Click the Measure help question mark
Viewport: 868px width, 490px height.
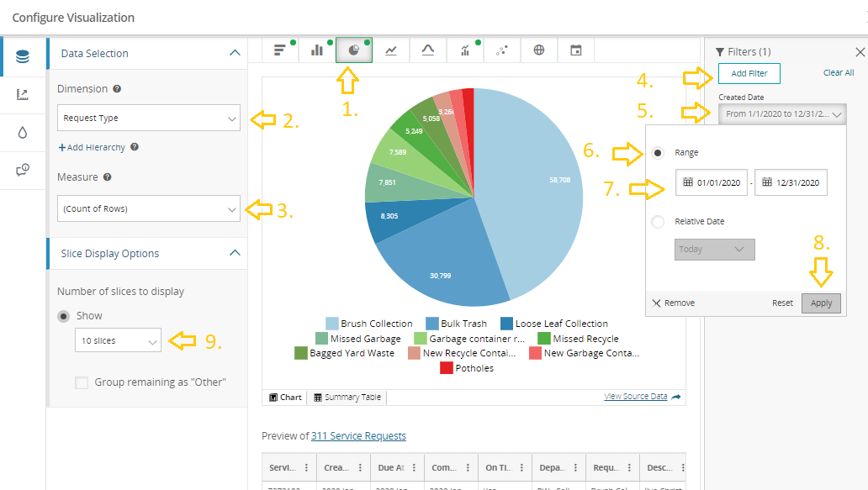point(108,177)
